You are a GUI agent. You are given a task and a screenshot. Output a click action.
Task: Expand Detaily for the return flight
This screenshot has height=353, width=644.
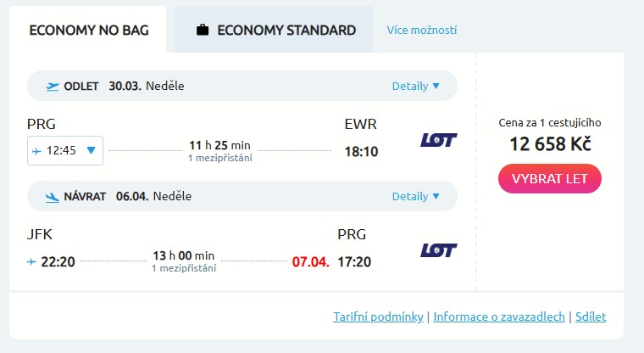(415, 197)
